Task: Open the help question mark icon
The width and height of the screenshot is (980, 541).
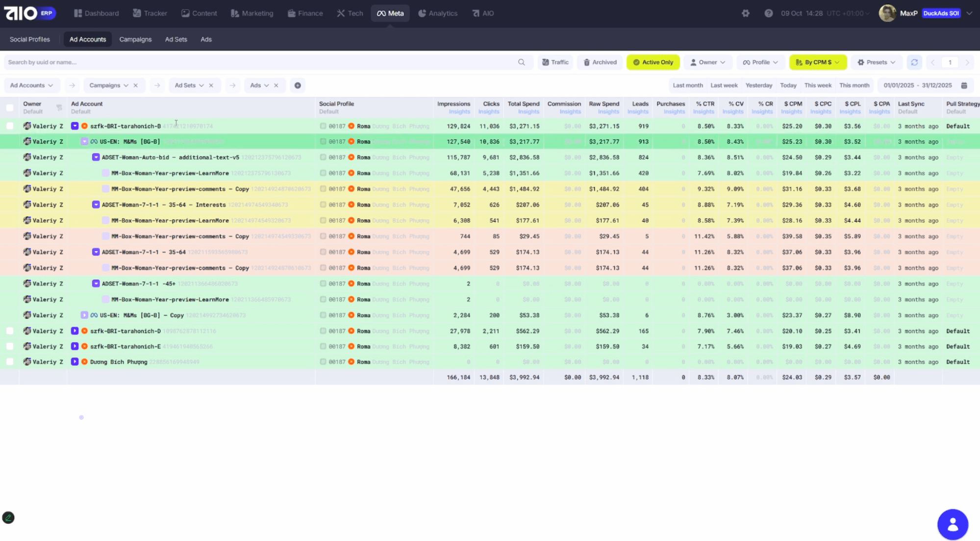Action: (768, 13)
